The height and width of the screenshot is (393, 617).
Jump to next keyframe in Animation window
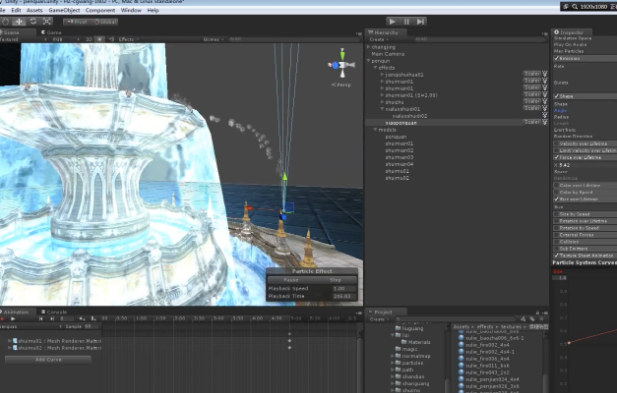point(52,319)
